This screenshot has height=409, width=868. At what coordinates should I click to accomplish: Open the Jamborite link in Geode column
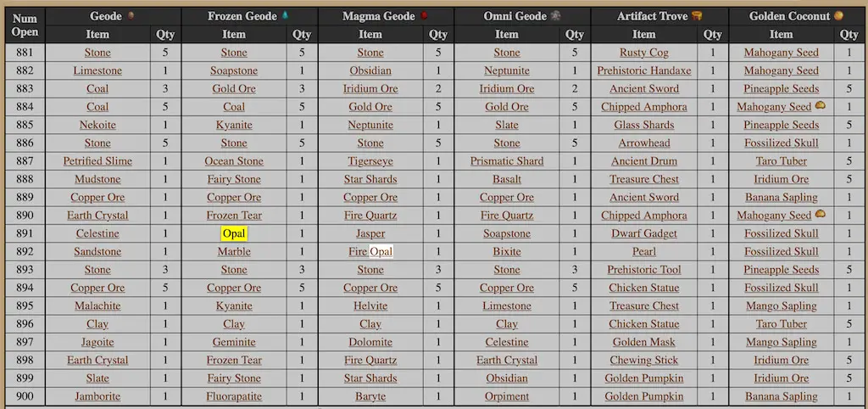coord(97,396)
